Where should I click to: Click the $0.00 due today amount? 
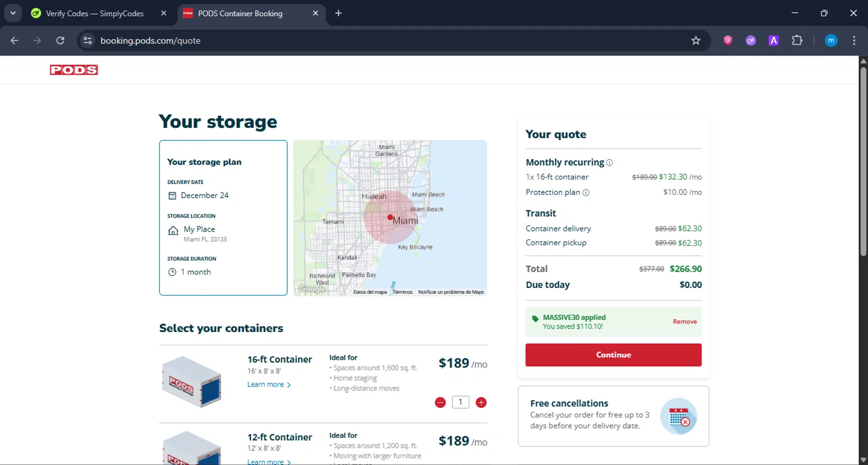(x=691, y=285)
